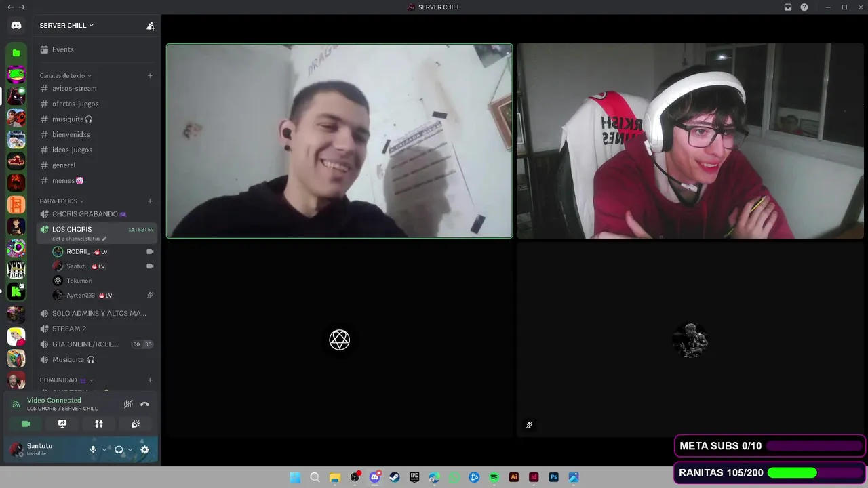
Task: Navigate forward with the right arrow
Action: coord(22,7)
